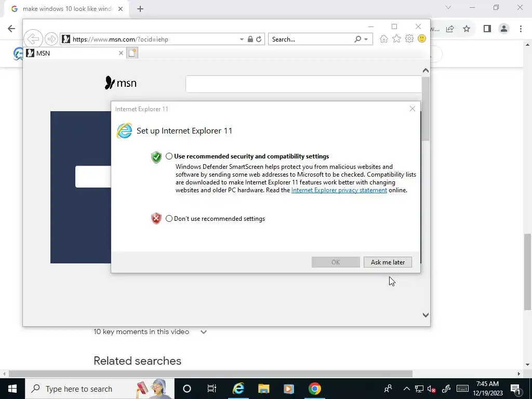Screen dimensions: 532x399
Task: Close the Chrome tab
Action: [x=121, y=9]
